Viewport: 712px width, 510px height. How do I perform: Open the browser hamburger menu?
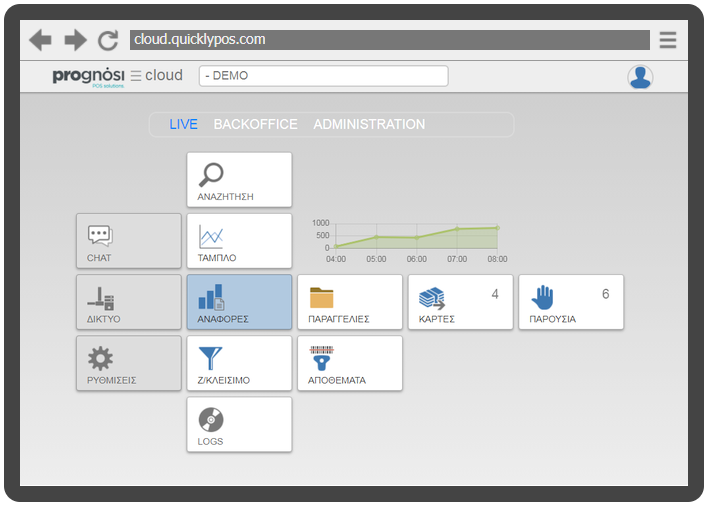(x=668, y=40)
